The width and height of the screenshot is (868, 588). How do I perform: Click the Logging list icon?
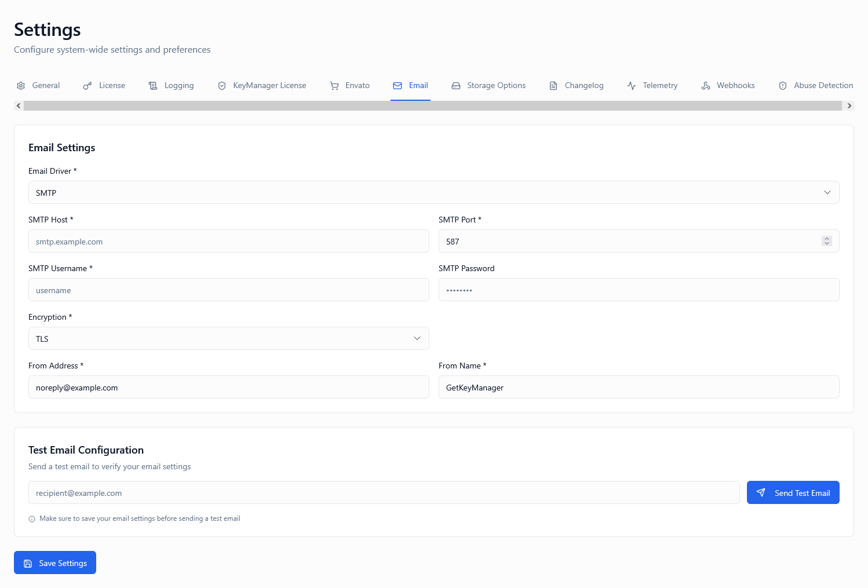(154, 85)
